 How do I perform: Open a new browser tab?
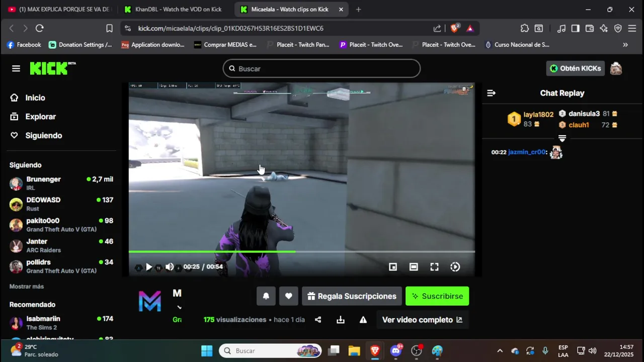pyautogui.click(x=358, y=9)
